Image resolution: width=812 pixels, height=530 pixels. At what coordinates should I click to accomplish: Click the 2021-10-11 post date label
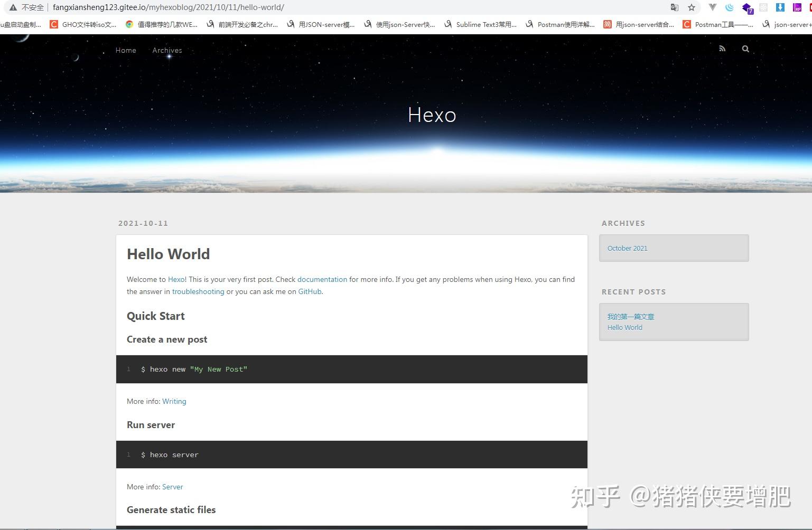tap(143, 223)
